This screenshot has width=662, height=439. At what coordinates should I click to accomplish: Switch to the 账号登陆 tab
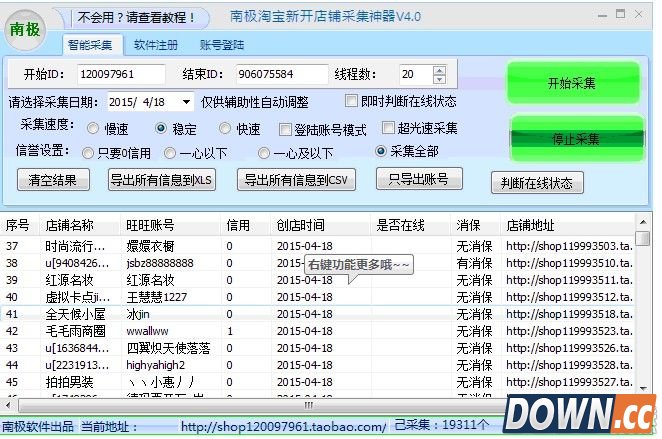tap(222, 45)
